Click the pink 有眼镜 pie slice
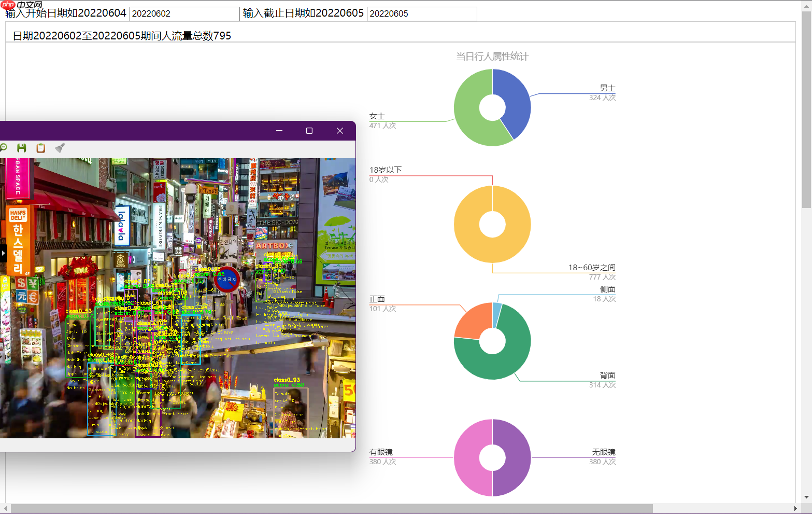This screenshot has width=812, height=514. pyautogui.click(x=469, y=458)
